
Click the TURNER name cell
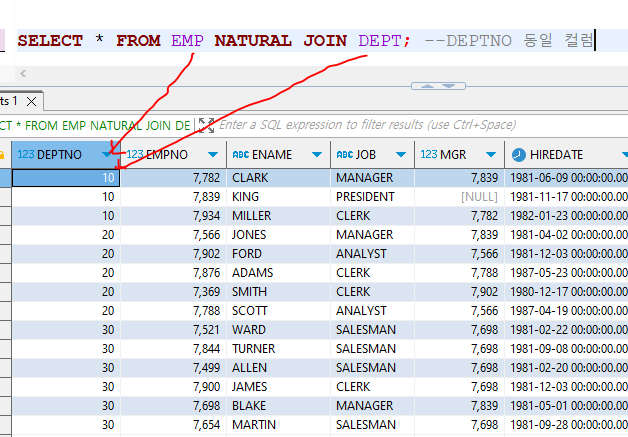[x=278, y=349]
